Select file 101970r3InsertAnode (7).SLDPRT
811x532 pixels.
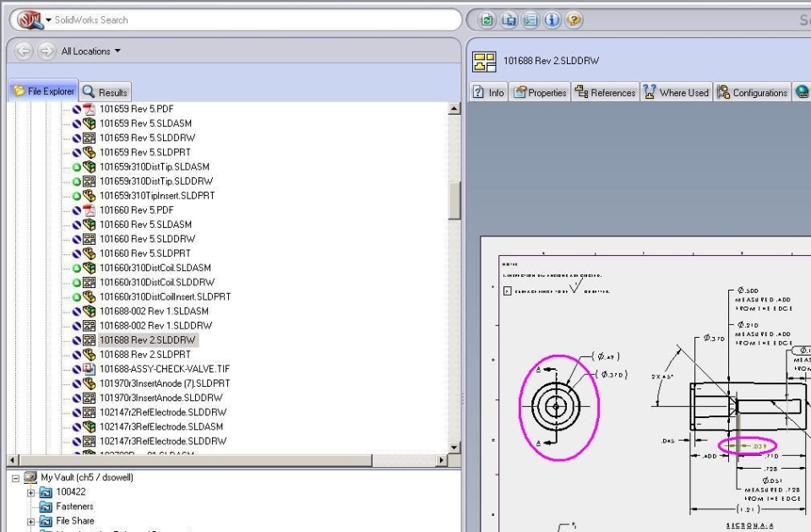pos(165,384)
